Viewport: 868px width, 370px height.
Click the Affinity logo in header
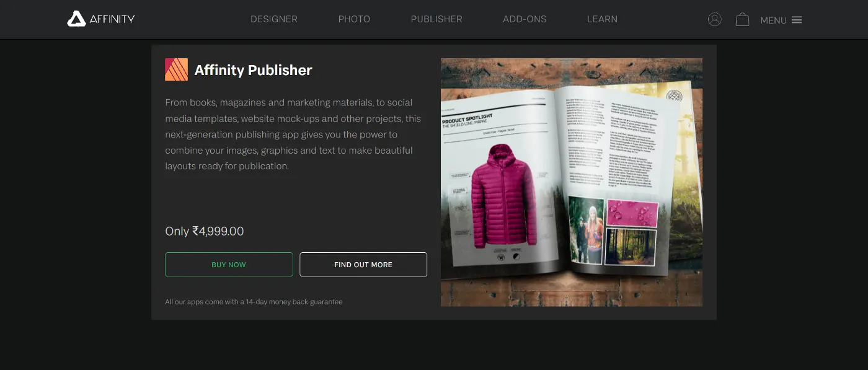[101, 19]
